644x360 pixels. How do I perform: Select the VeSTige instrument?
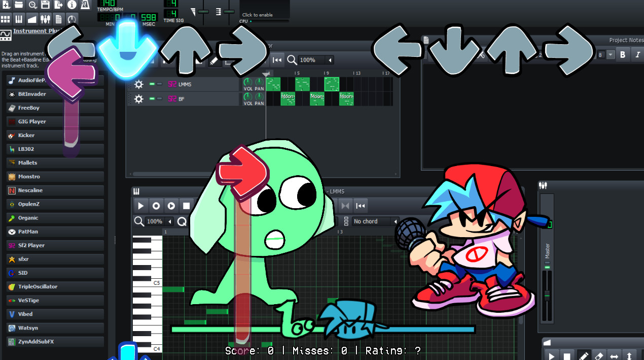click(x=55, y=300)
